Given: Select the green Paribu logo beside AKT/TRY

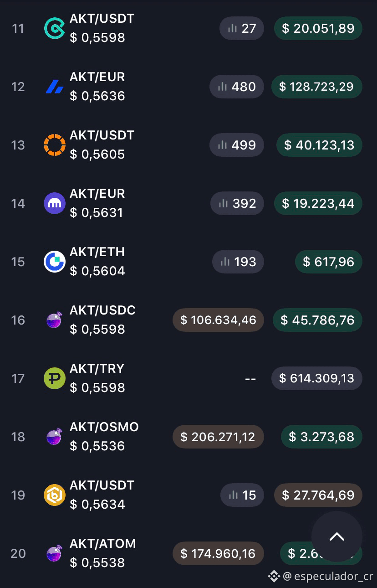Looking at the screenshot, I should 55,378.
